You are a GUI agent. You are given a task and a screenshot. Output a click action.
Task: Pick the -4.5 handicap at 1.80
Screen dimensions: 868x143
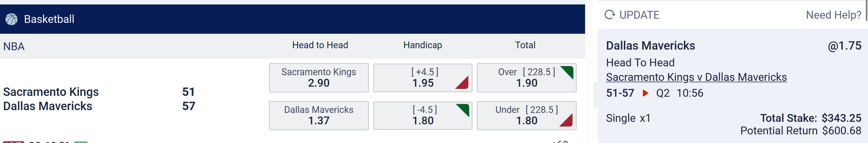423,115
